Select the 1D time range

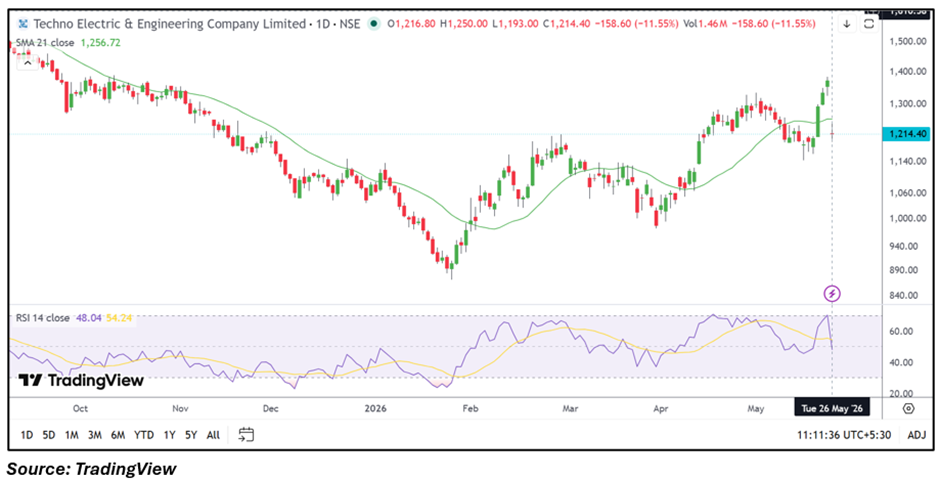26,435
